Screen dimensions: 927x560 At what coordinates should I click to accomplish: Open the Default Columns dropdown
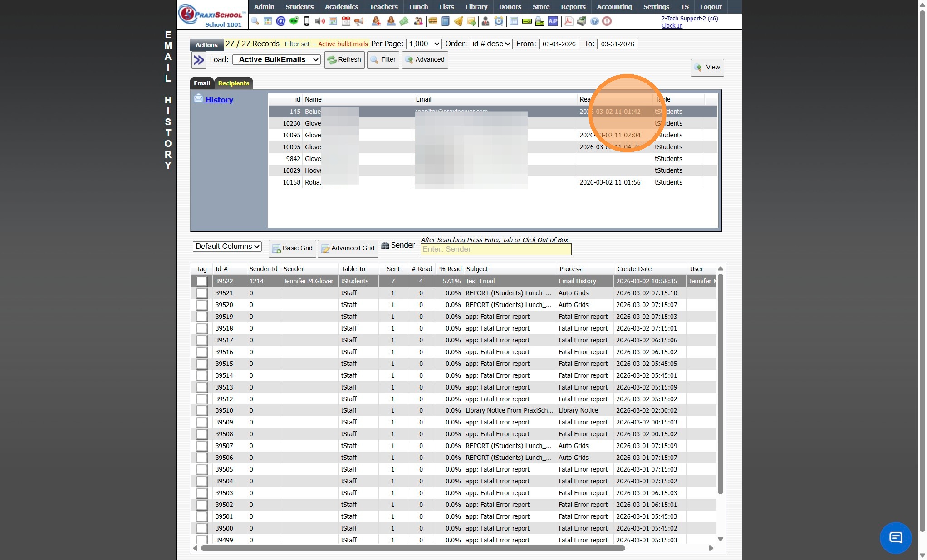coord(227,247)
